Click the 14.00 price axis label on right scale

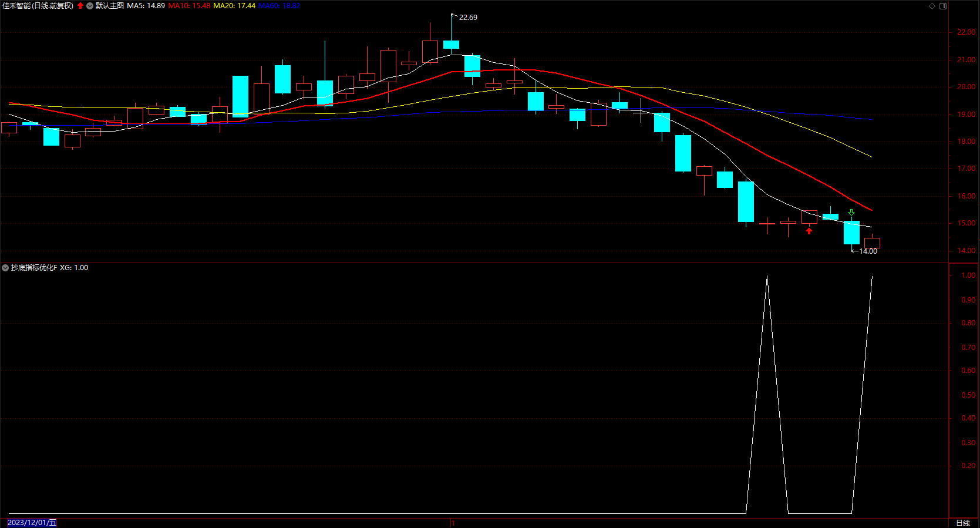click(966, 251)
